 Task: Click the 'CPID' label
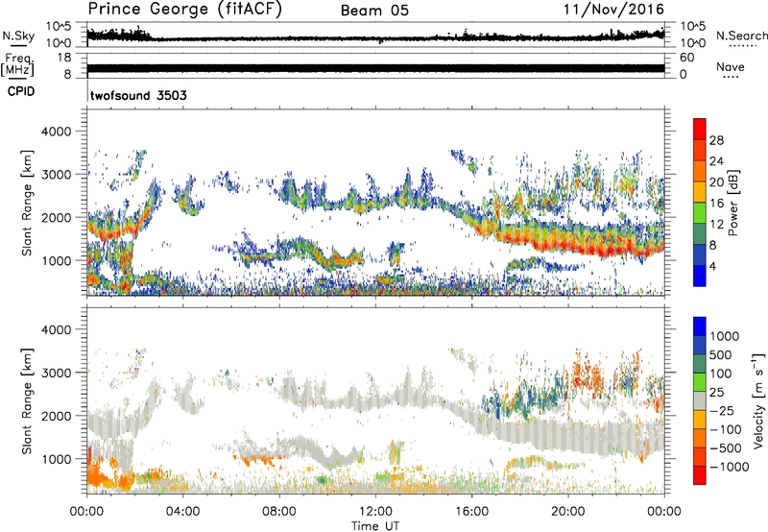pyautogui.click(x=21, y=91)
